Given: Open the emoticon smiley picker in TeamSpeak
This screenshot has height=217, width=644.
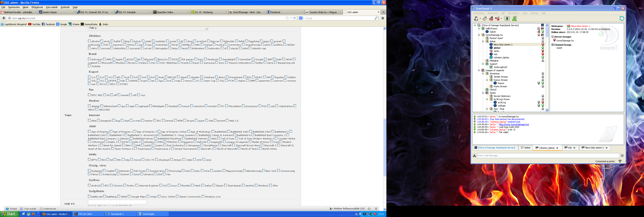Looking at the screenshot, I should 622,156.
